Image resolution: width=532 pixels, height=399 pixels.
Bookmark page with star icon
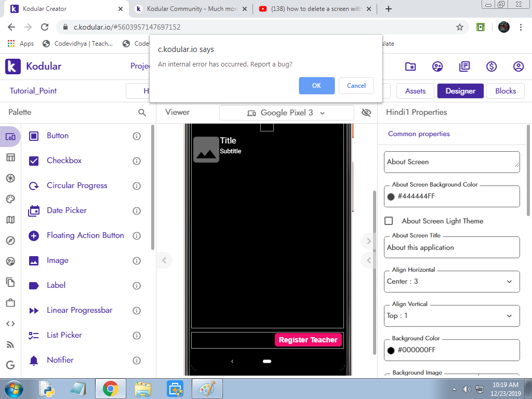(x=459, y=27)
